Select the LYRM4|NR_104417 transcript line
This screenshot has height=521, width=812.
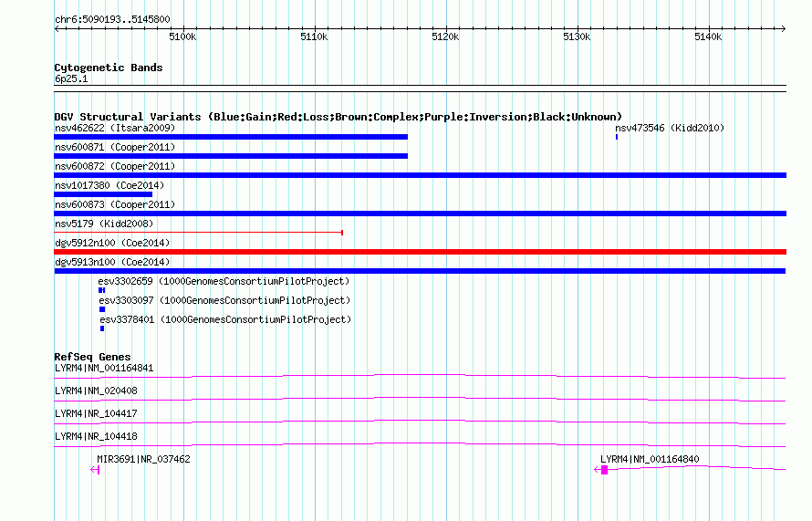[420, 422]
